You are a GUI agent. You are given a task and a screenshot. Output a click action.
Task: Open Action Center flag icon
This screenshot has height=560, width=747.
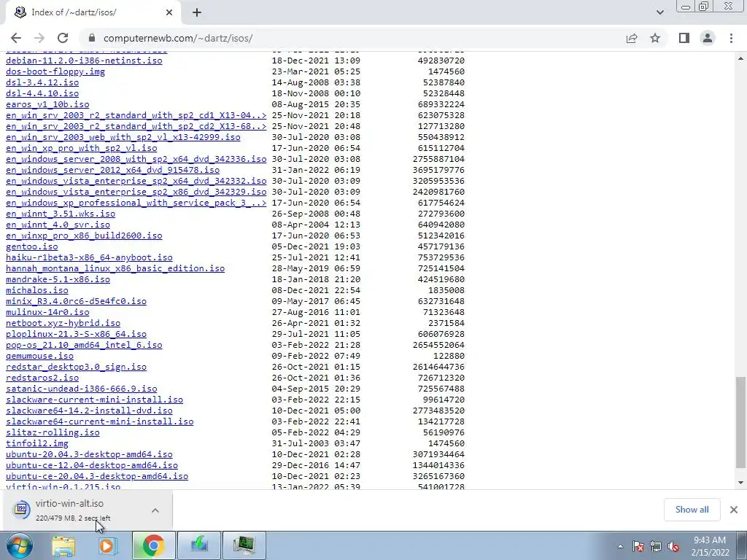[x=638, y=546]
